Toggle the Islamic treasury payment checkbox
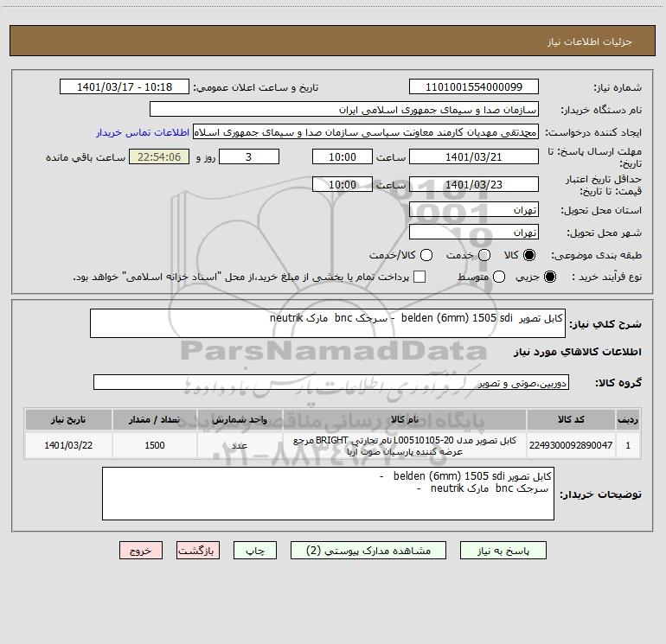This screenshot has height=644, width=666. pos(419,277)
